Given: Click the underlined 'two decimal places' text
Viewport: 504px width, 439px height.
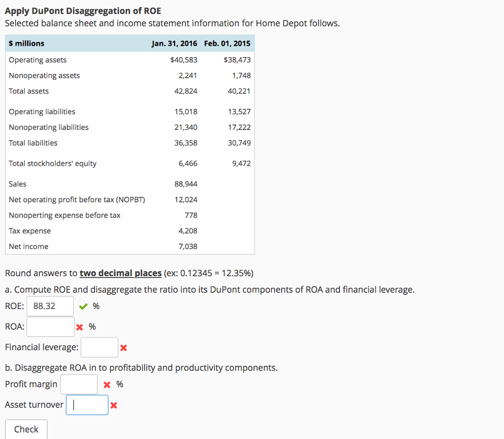Looking at the screenshot, I should pos(121,273).
